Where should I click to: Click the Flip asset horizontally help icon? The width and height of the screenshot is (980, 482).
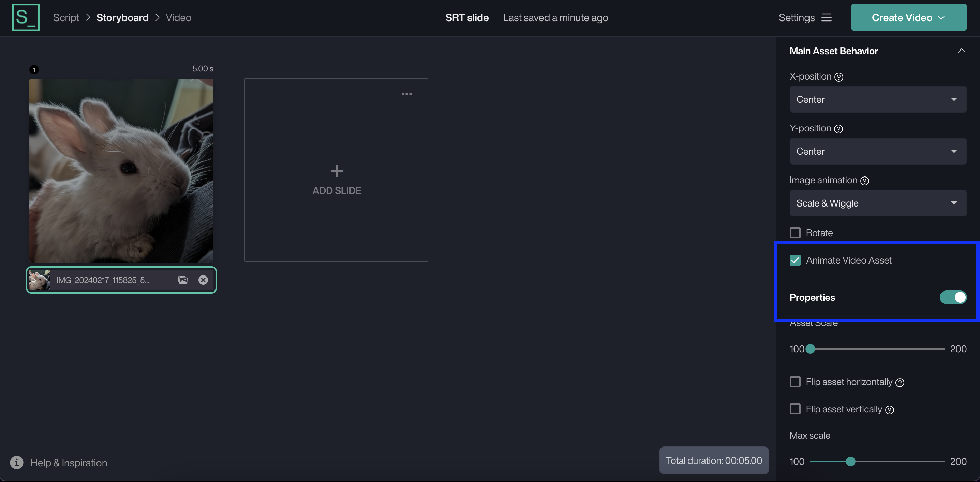point(900,382)
